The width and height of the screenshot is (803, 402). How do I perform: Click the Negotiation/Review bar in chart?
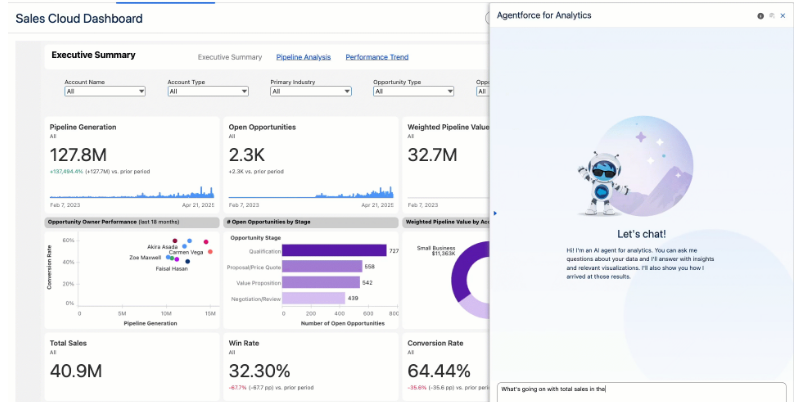click(312, 298)
